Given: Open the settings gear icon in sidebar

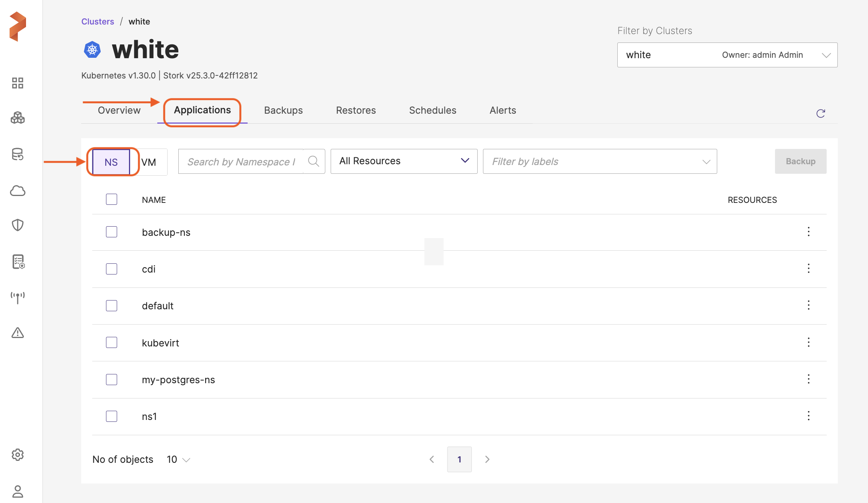Looking at the screenshot, I should [18, 455].
